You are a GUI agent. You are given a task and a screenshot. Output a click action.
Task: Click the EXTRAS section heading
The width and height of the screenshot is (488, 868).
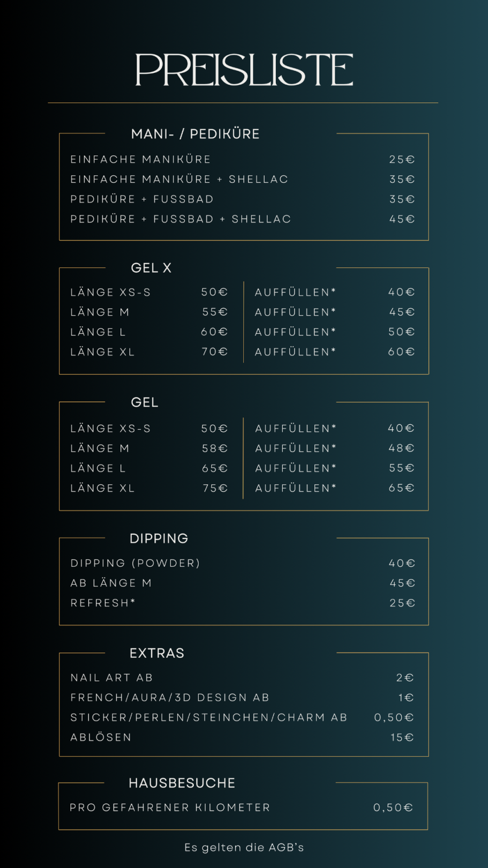pyautogui.click(x=157, y=653)
